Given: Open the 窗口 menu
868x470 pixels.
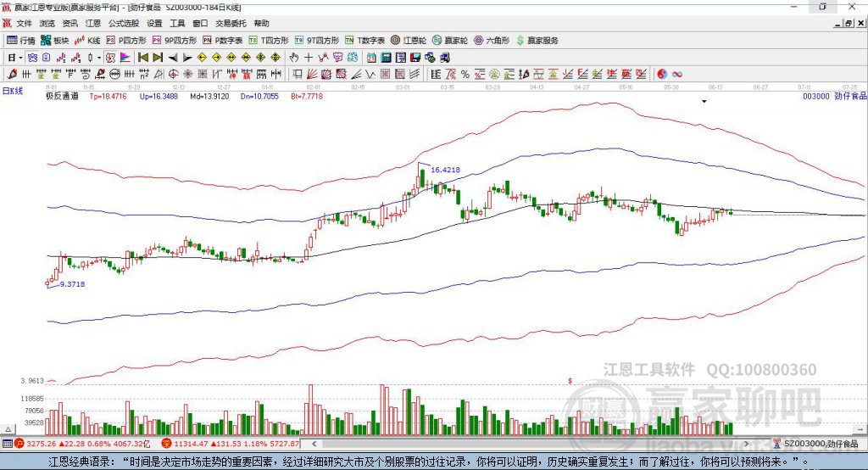Looking at the screenshot, I should click(200, 23).
